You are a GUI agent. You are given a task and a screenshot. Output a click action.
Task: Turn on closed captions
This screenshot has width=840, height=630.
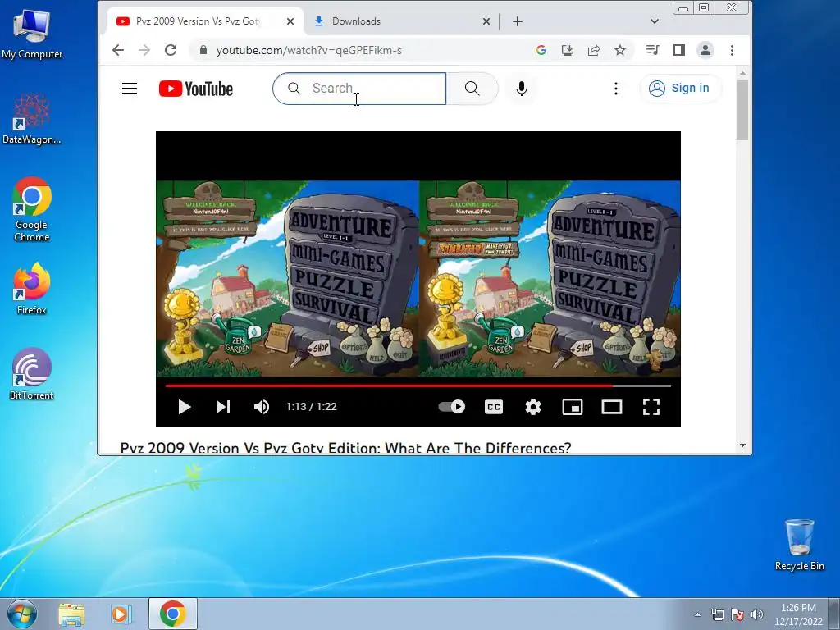pos(493,407)
